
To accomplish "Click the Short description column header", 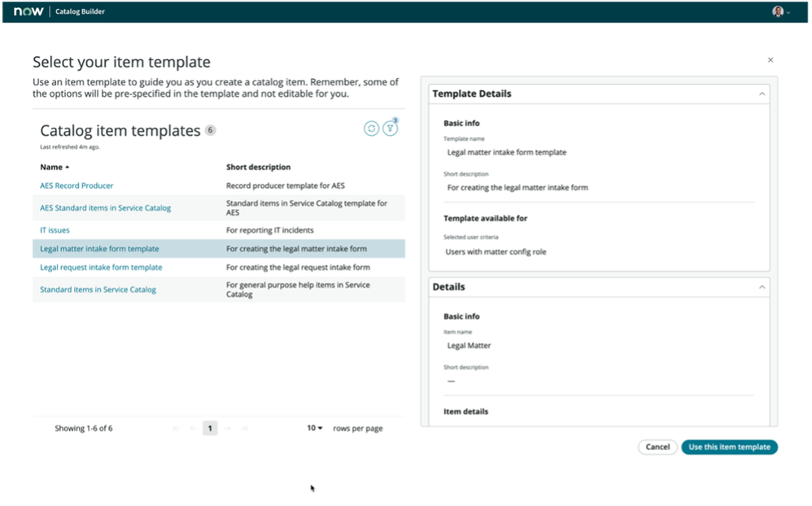I will [x=258, y=167].
